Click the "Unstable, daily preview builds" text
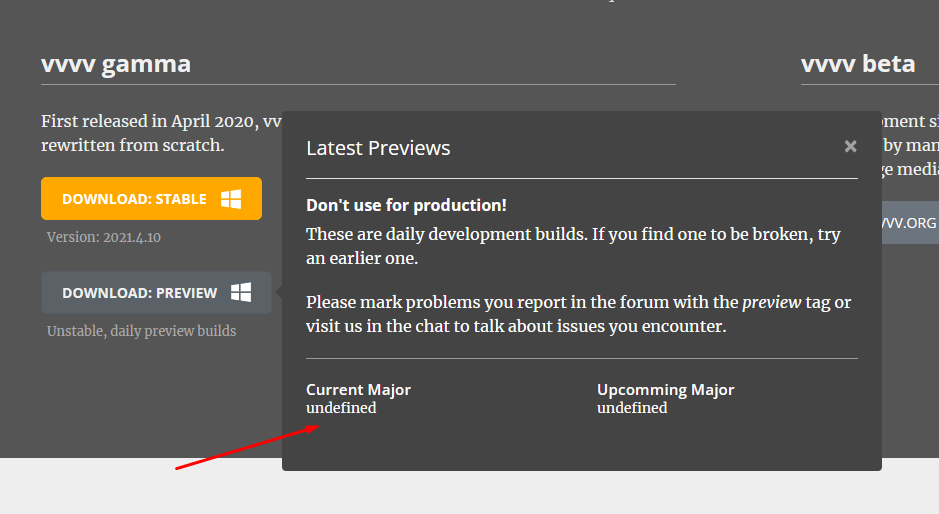 (141, 331)
